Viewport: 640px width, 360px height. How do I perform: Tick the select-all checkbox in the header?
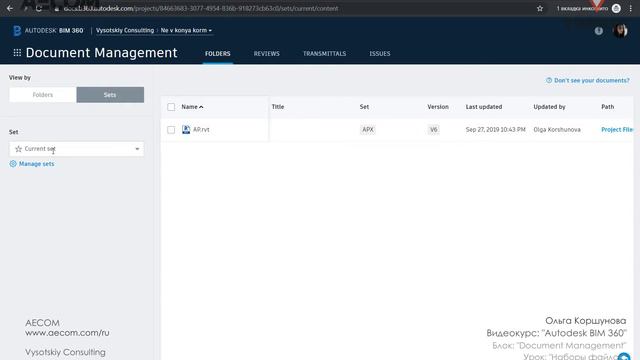click(x=171, y=107)
